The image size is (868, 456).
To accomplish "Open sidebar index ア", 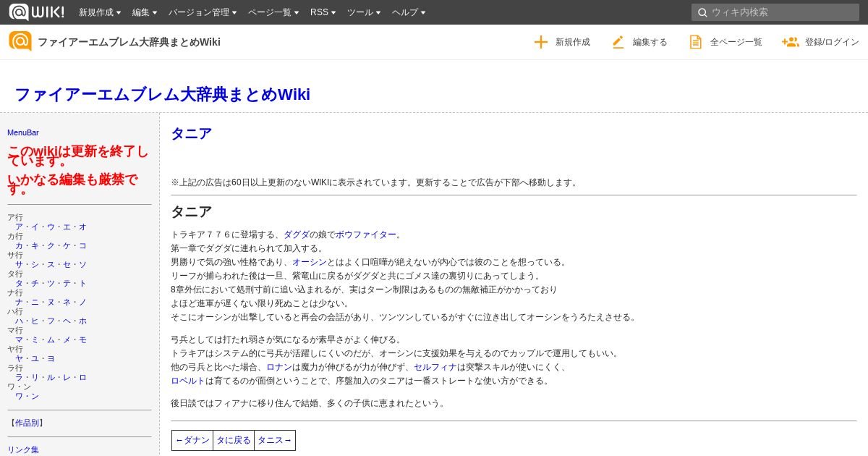I will tap(19, 227).
